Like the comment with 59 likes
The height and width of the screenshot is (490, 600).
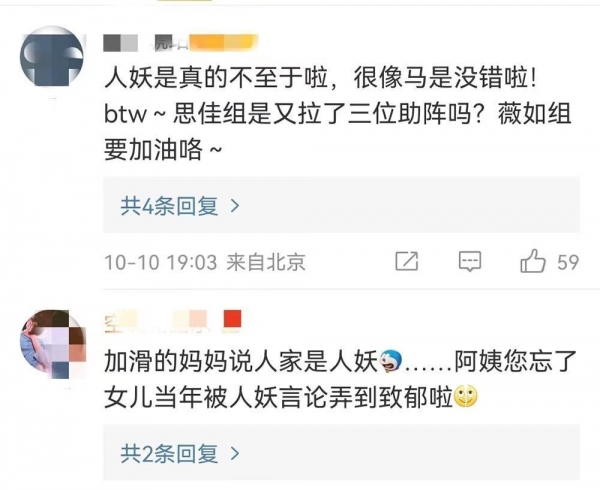pos(533,261)
